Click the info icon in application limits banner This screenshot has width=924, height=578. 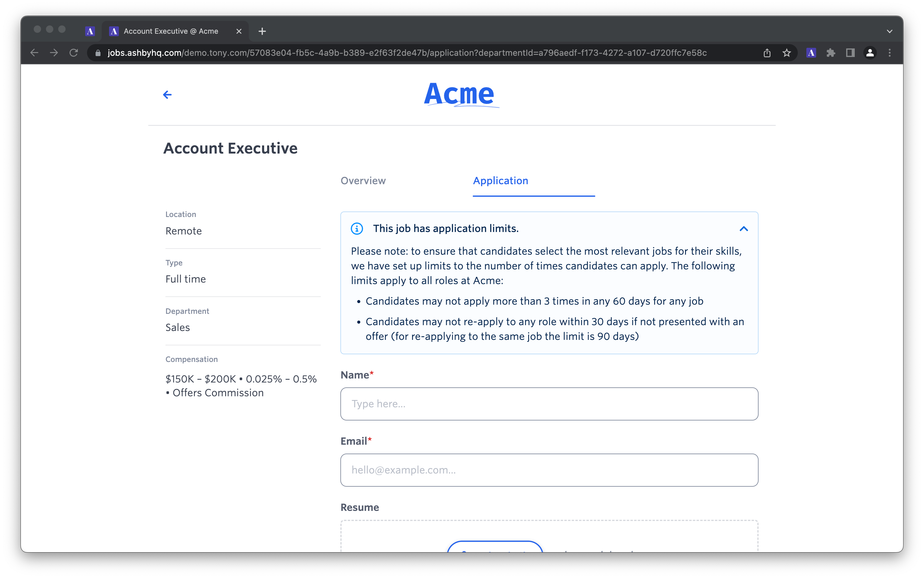(x=357, y=228)
